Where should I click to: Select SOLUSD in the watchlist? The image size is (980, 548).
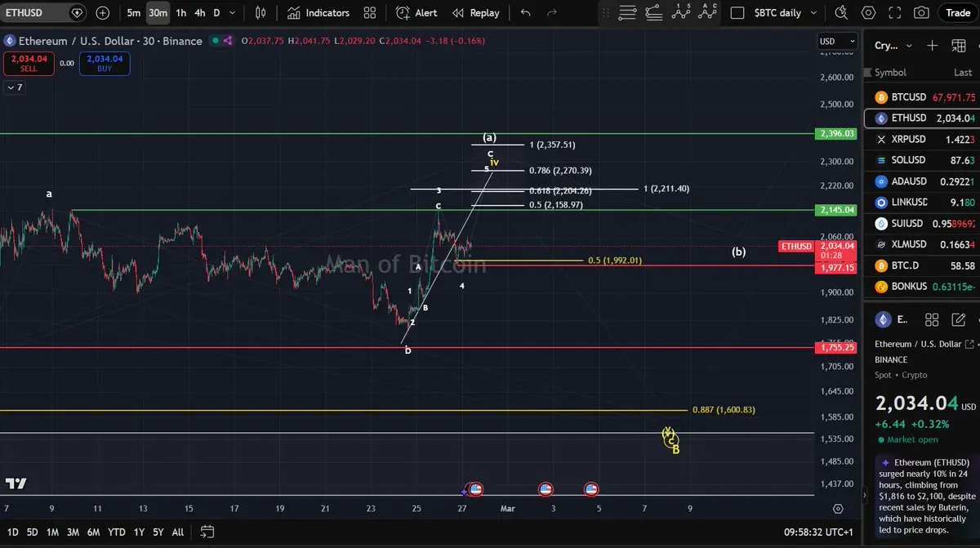(x=924, y=160)
